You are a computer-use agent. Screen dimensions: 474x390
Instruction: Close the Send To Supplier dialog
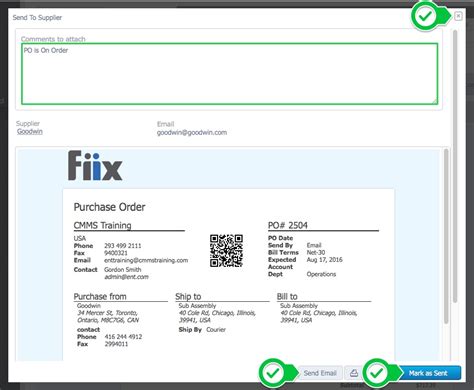(x=458, y=16)
